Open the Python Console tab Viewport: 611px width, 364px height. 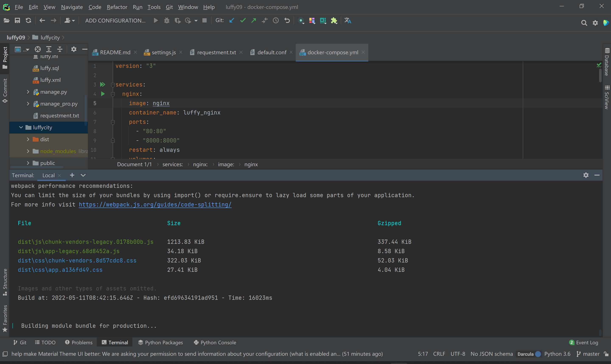215,342
